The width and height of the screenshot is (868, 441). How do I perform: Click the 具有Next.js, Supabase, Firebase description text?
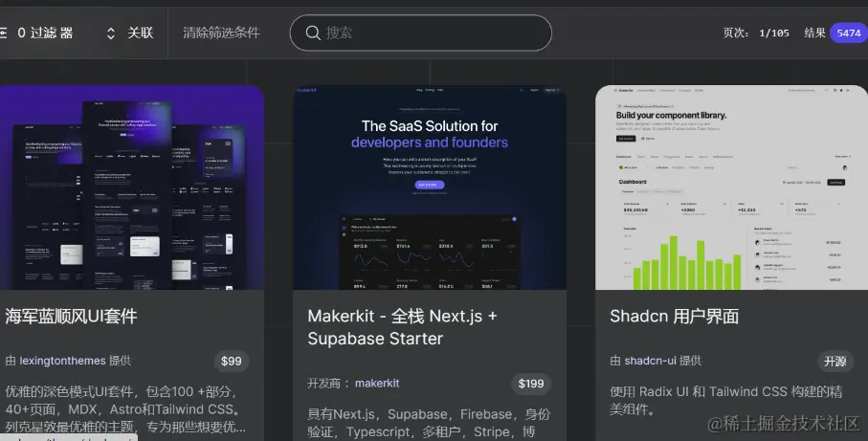coord(429,423)
